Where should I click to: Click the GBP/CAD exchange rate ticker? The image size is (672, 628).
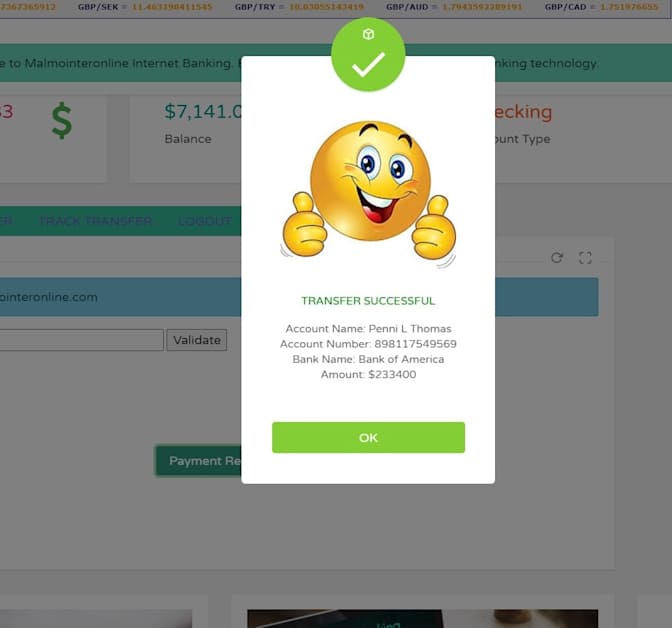[x=601, y=7]
